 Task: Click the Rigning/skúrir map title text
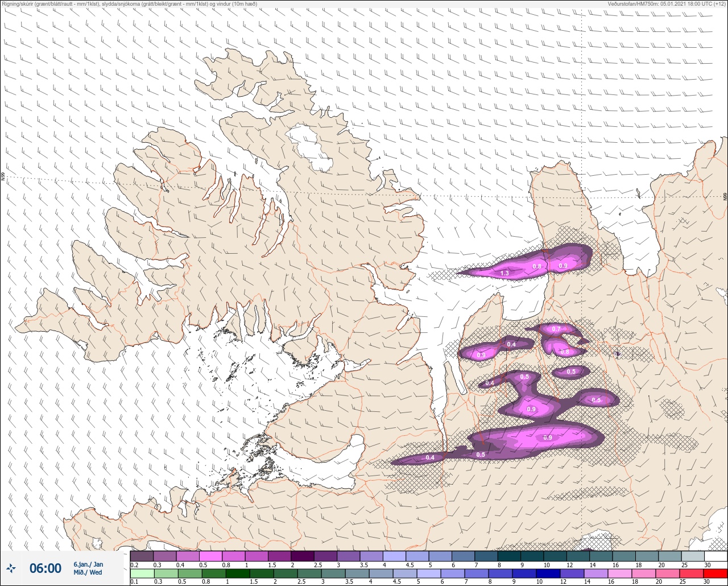[129, 4]
